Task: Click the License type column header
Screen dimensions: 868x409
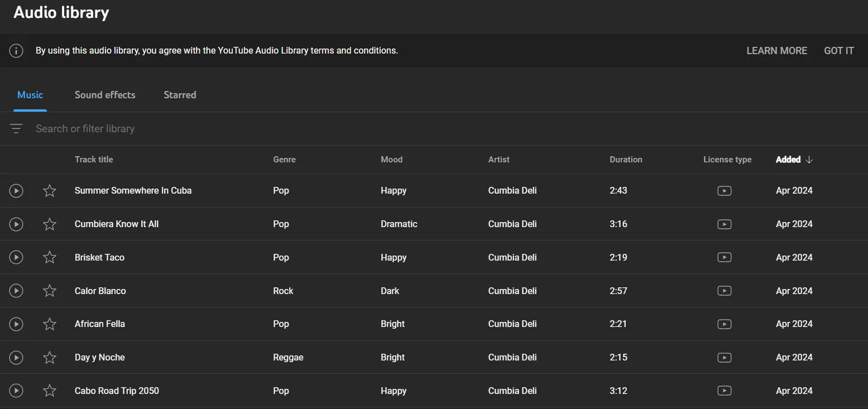Action: 727,160
